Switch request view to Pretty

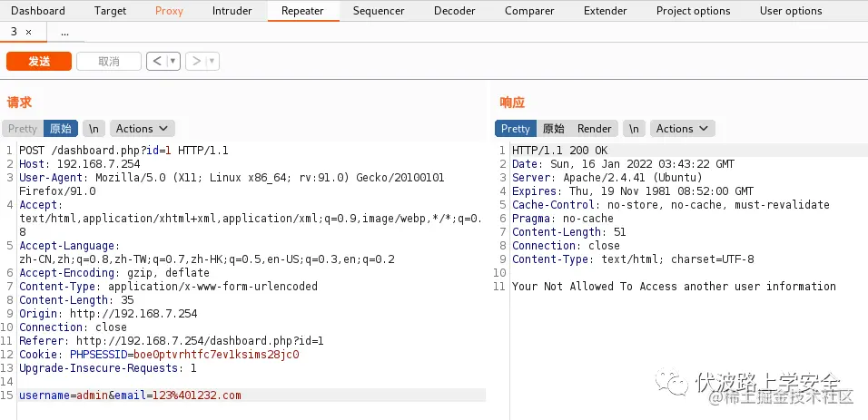(x=22, y=129)
